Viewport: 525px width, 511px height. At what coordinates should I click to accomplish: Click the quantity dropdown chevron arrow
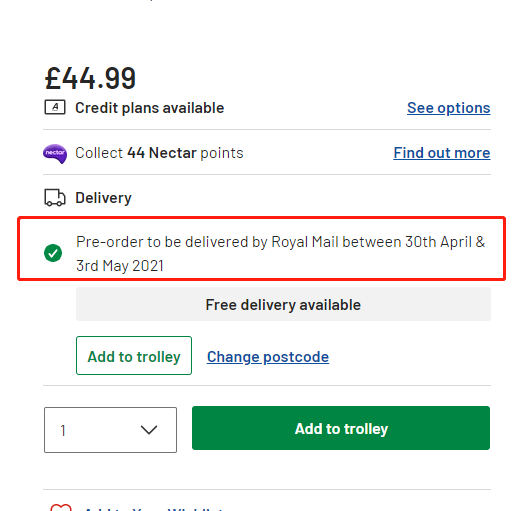tap(149, 430)
